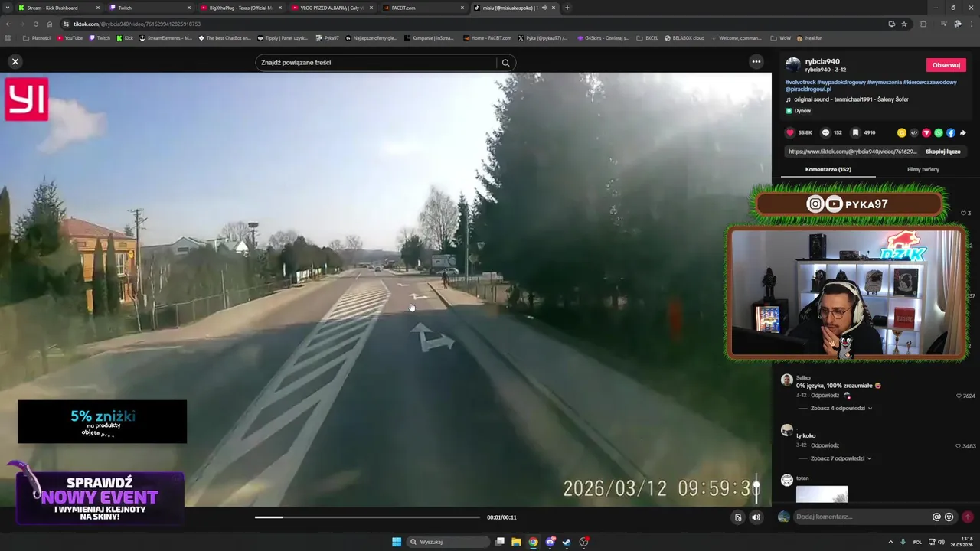Close the TikTok video viewer with X
The height and width of the screenshot is (551, 980).
click(15, 62)
